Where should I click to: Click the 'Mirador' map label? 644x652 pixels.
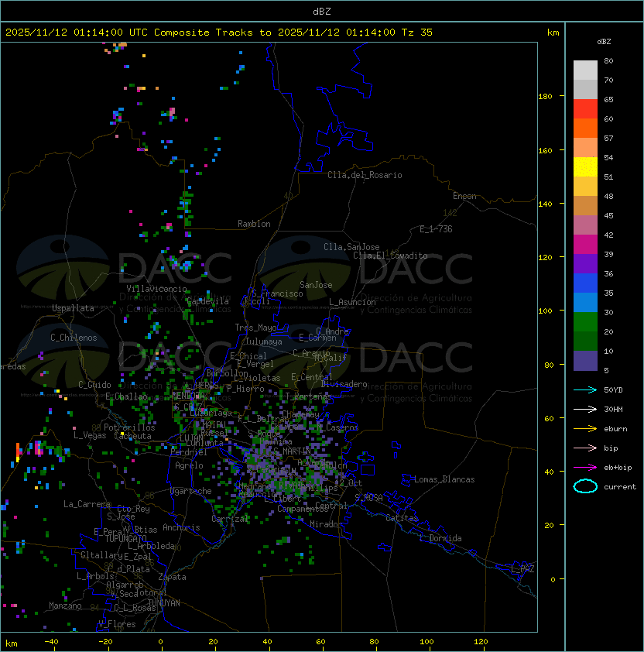(x=327, y=524)
